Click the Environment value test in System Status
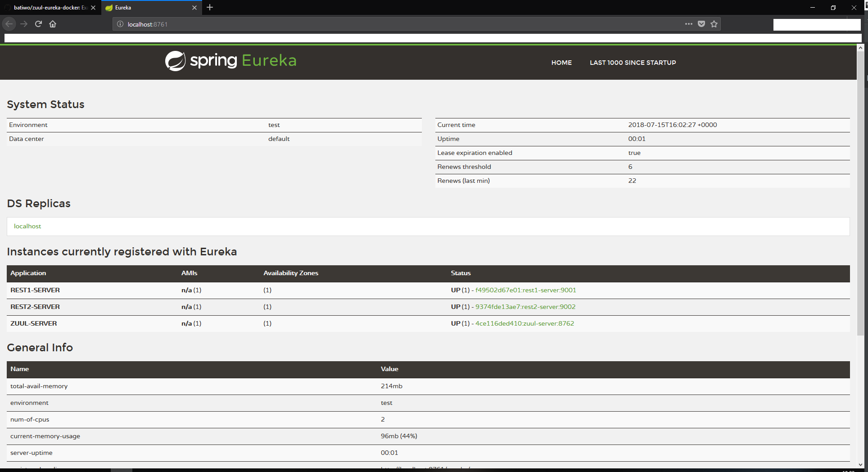Image resolution: width=868 pixels, height=472 pixels. click(x=274, y=125)
